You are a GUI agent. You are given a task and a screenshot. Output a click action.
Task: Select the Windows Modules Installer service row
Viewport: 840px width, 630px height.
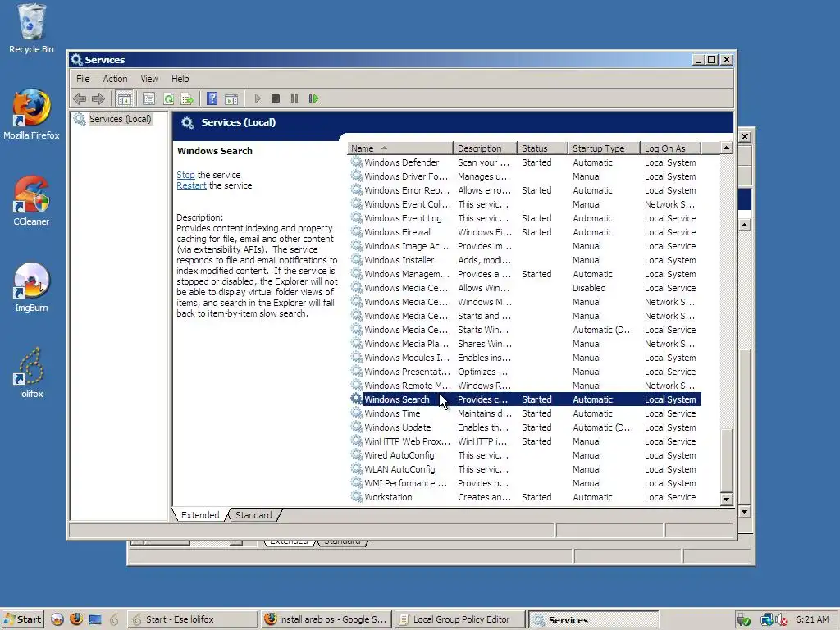coord(524,358)
